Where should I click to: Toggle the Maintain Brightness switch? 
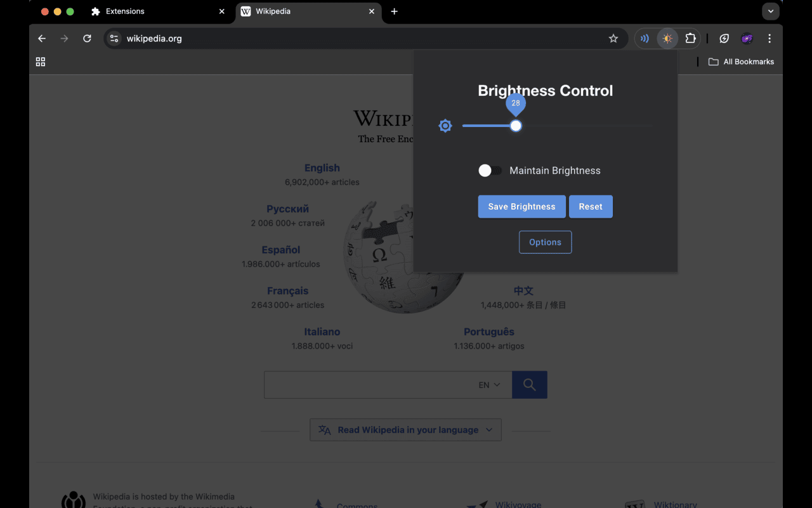tap(489, 170)
